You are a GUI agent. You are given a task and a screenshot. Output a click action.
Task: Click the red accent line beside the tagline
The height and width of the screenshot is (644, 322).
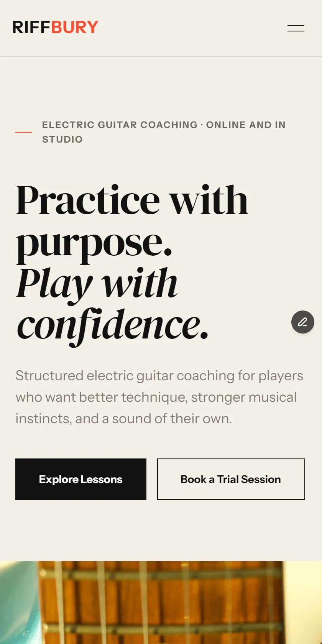pos(24,132)
